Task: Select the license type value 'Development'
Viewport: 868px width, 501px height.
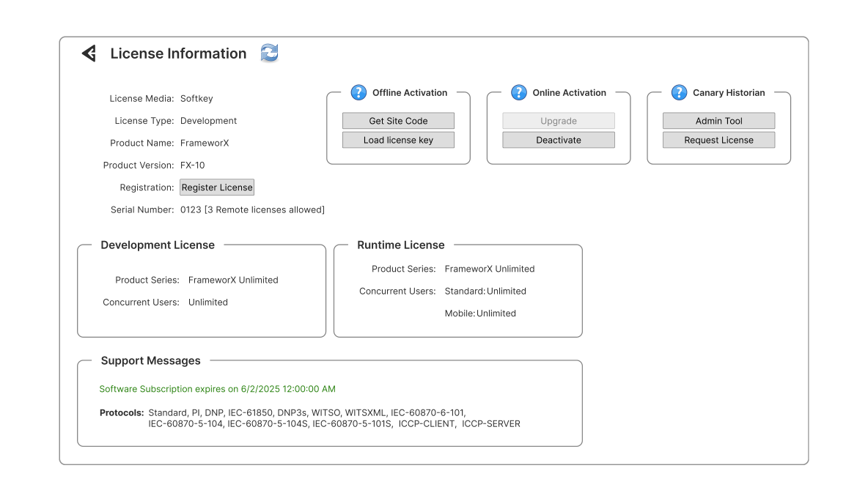Action: 209,121
